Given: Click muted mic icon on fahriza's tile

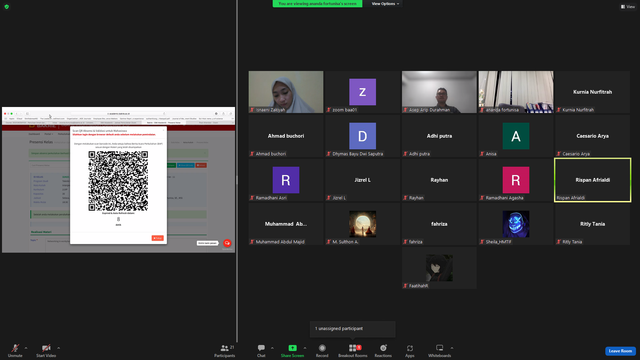Looking at the screenshot, I should pyautogui.click(x=405, y=242).
